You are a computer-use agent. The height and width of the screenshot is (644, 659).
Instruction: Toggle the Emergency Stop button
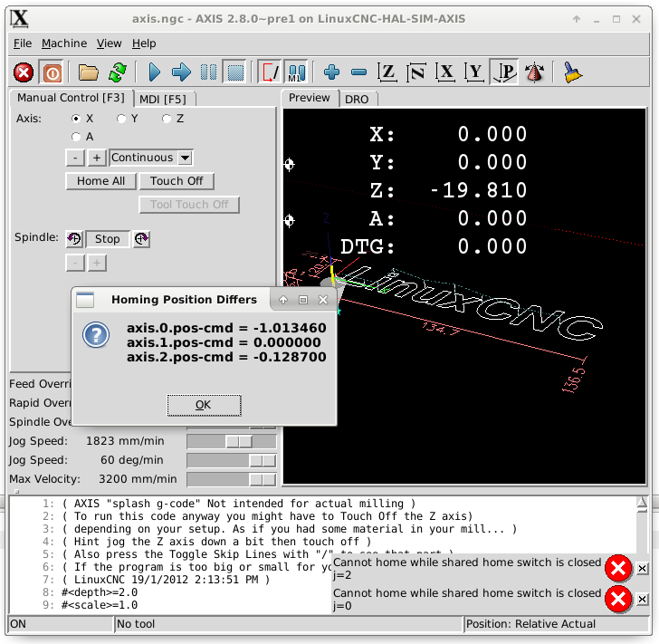pos(24,72)
